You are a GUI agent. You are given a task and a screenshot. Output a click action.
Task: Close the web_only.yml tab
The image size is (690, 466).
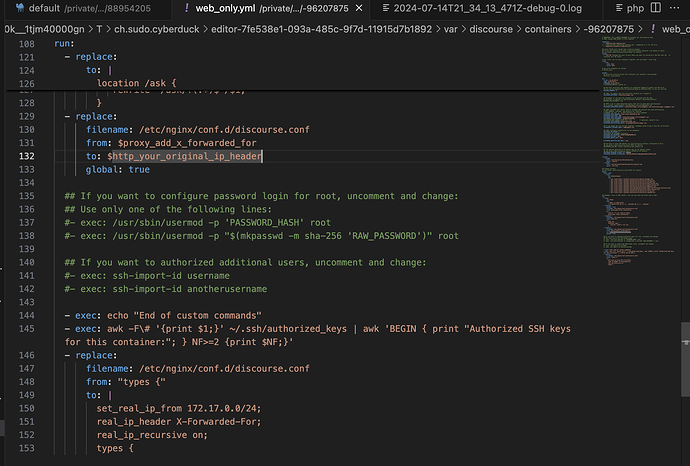pos(359,8)
